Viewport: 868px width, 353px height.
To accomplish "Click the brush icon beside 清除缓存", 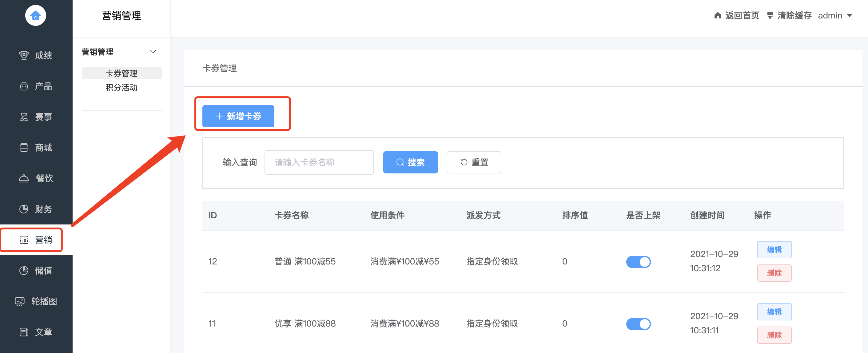I will (x=770, y=15).
